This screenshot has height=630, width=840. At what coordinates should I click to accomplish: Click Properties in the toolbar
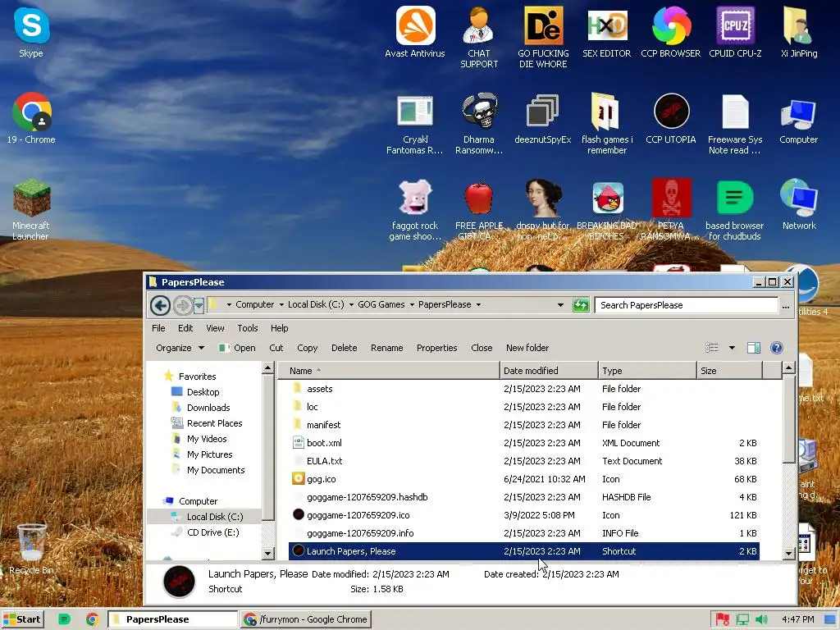[x=436, y=348]
